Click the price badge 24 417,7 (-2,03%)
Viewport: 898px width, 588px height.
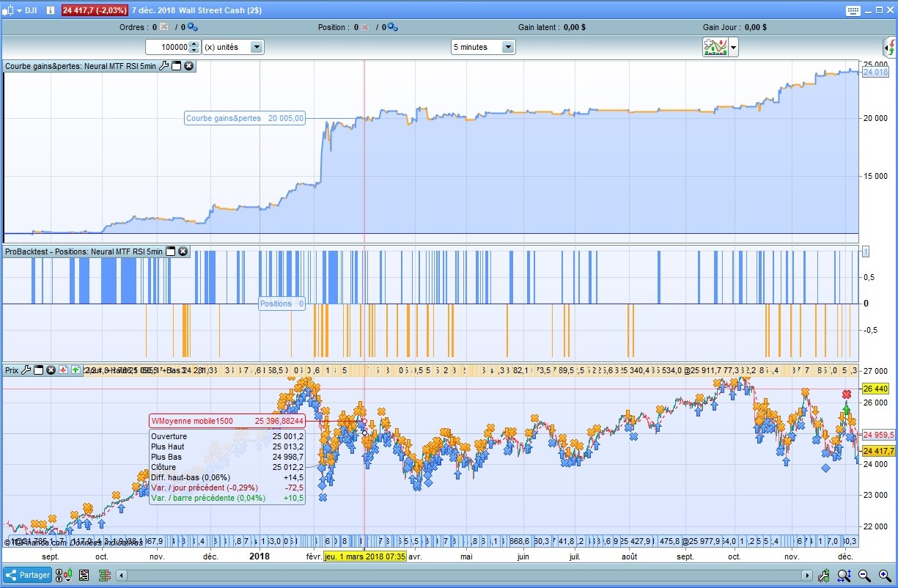95,10
